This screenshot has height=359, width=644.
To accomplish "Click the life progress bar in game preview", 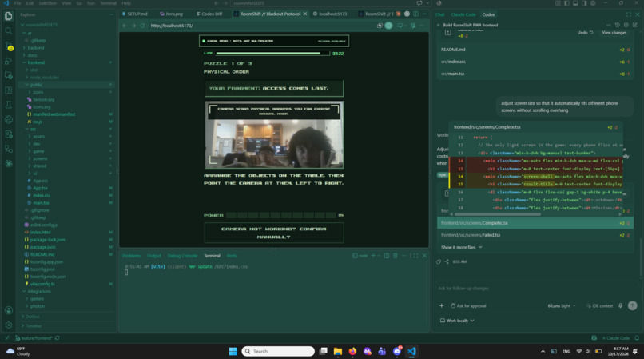I will click(272, 54).
